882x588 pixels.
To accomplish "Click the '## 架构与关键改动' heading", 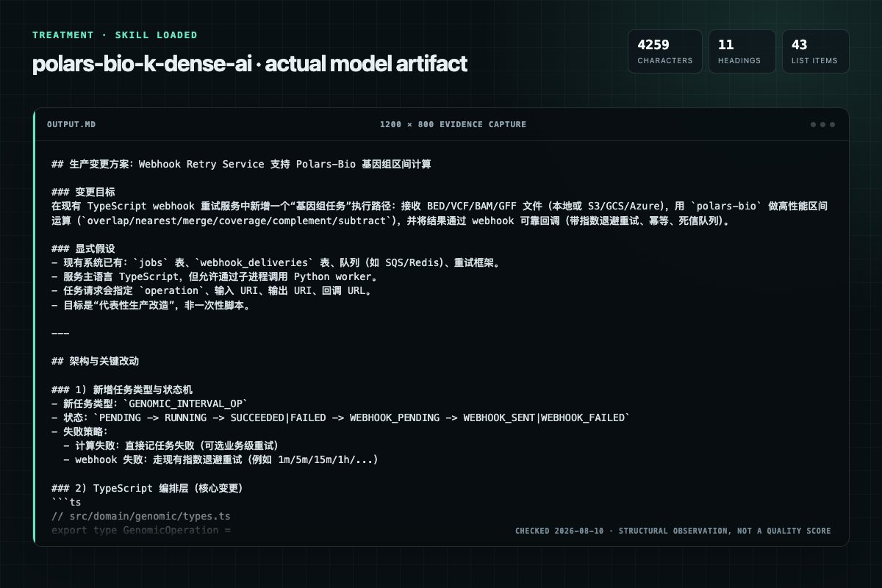I will pos(95,362).
